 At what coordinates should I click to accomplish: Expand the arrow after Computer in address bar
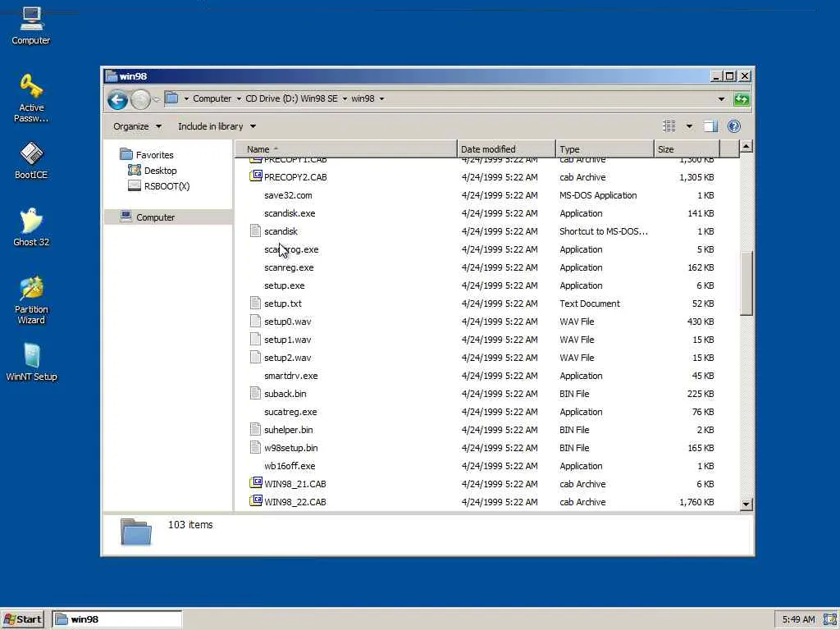[x=239, y=98]
